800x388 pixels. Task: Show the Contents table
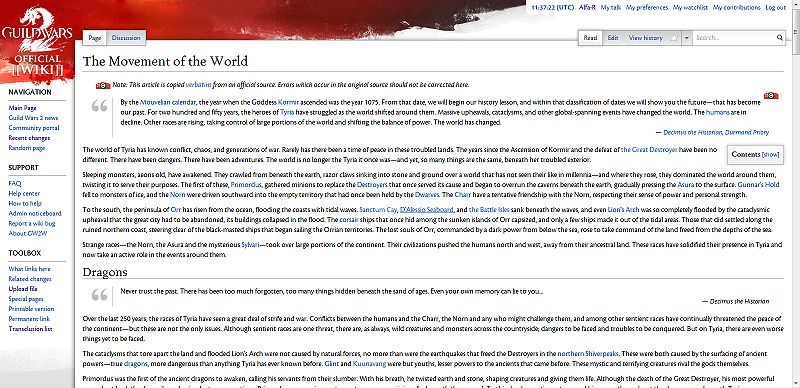tap(770, 154)
